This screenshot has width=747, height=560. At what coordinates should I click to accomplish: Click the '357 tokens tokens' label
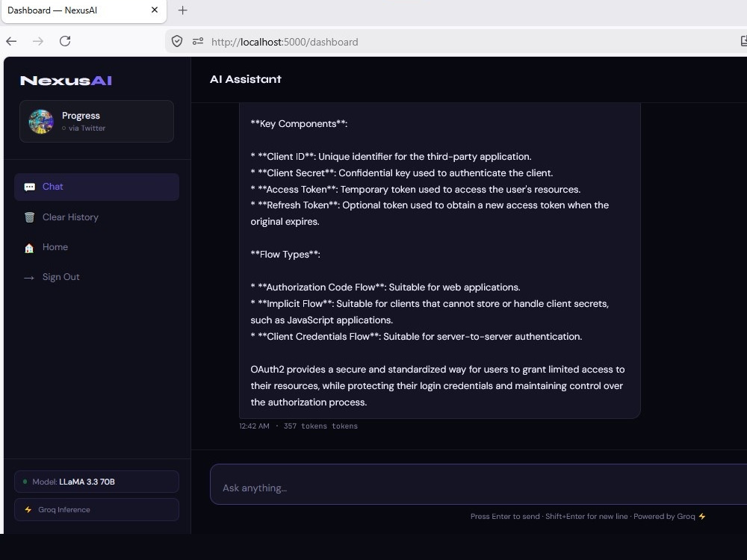point(320,426)
